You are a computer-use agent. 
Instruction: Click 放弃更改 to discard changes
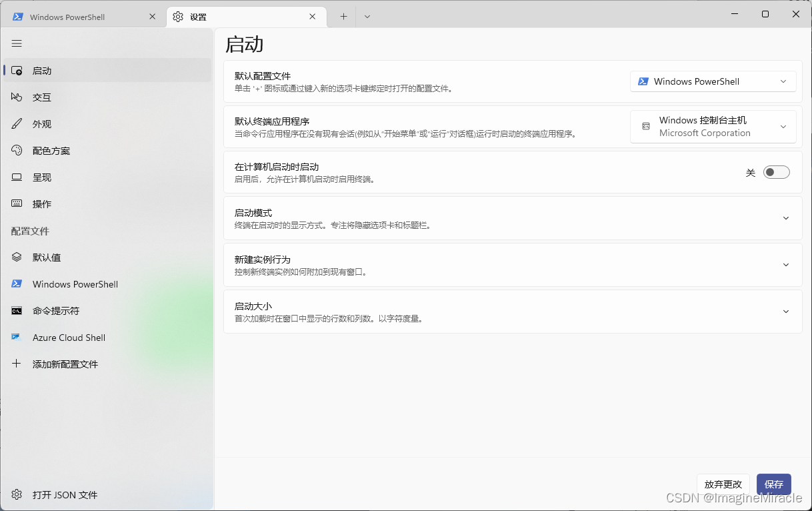coord(723,484)
